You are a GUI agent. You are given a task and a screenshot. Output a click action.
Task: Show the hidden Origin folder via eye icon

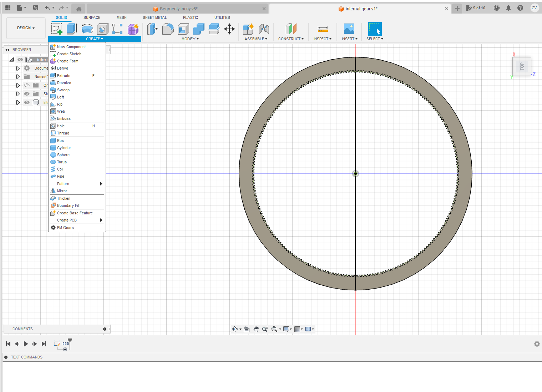pyautogui.click(x=27, y=85)
